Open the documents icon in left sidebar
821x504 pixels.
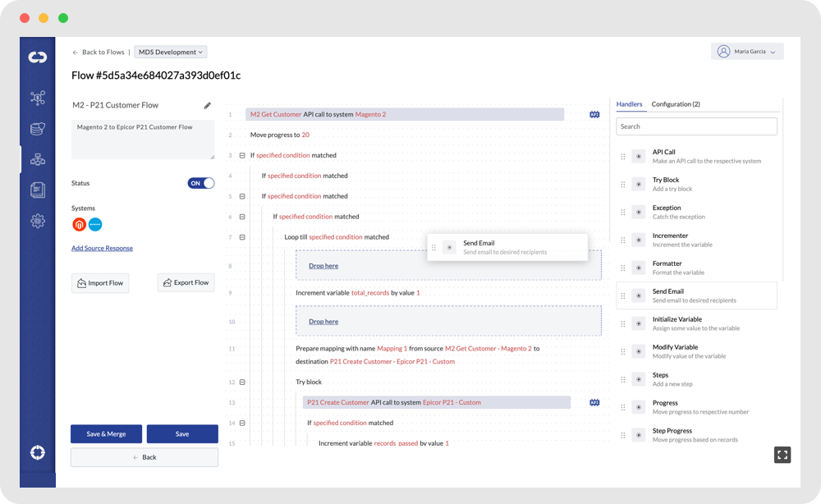pyautogui.click(x=38, y=190)
